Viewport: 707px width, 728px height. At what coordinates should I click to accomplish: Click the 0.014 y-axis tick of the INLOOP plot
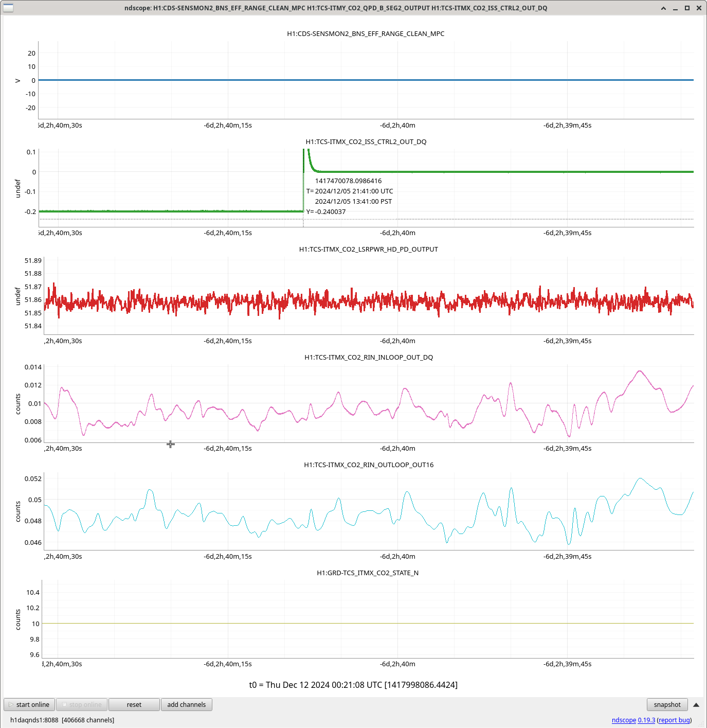pos(33,367)
